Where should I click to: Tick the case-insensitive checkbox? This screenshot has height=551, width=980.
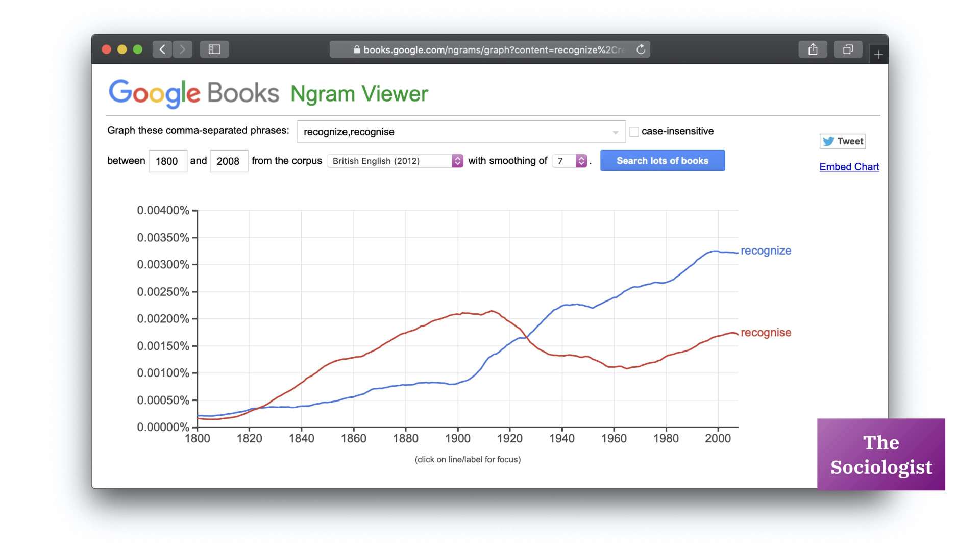[x=634, y=132]
